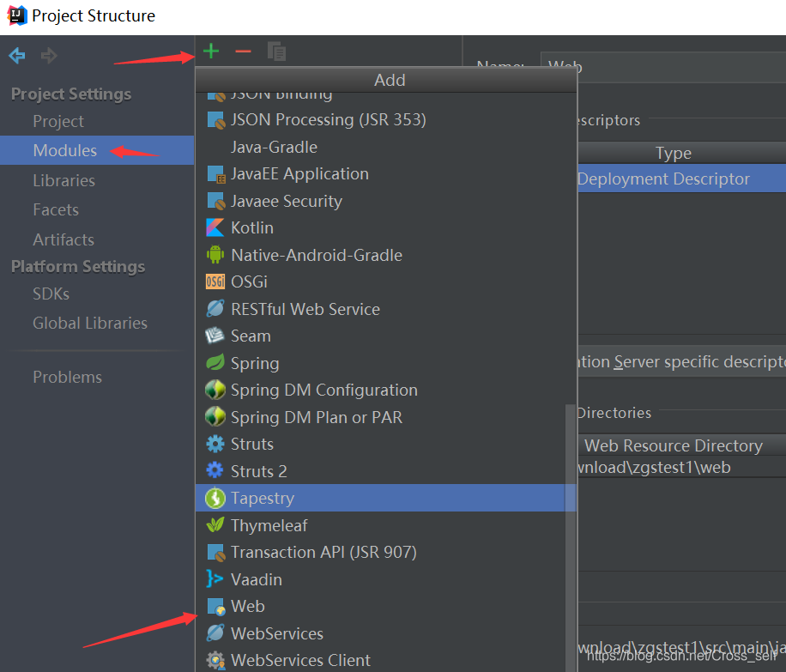Select the zgstest1\web directory row

click(x=681, y=468)
